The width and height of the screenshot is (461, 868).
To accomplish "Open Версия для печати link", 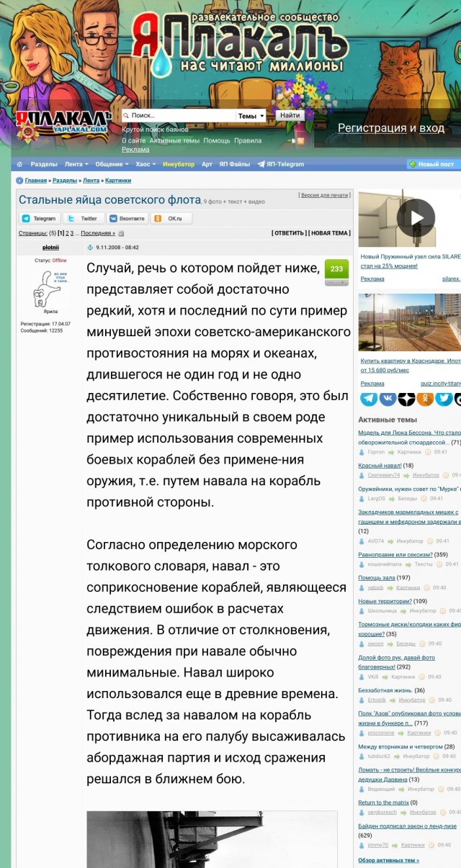I will coord(324,195).
